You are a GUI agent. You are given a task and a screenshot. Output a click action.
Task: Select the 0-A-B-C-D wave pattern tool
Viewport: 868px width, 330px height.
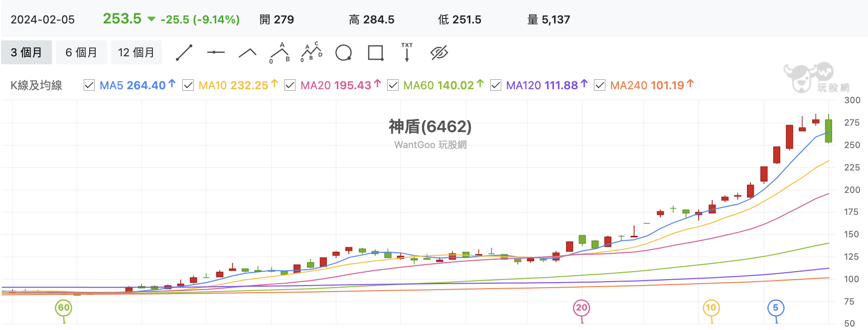311,52
